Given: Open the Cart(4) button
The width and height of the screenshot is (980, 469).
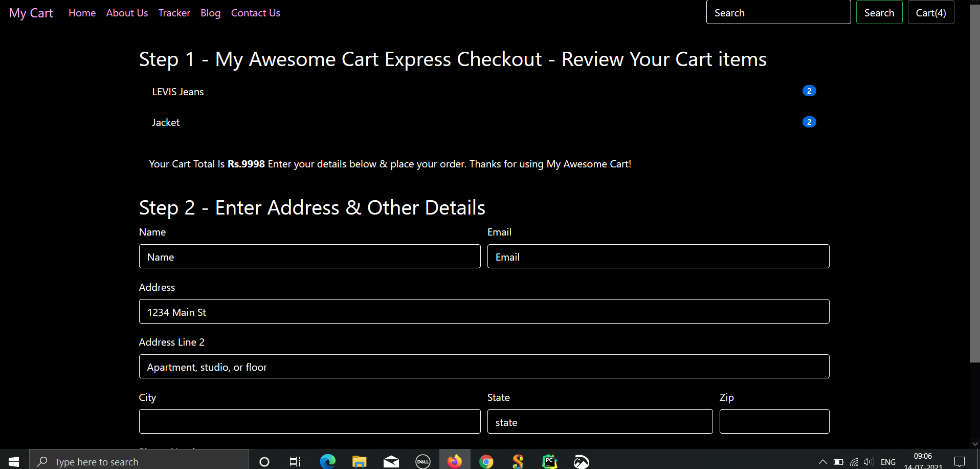Looking at the screenshot, I should [x=930, y=12].
